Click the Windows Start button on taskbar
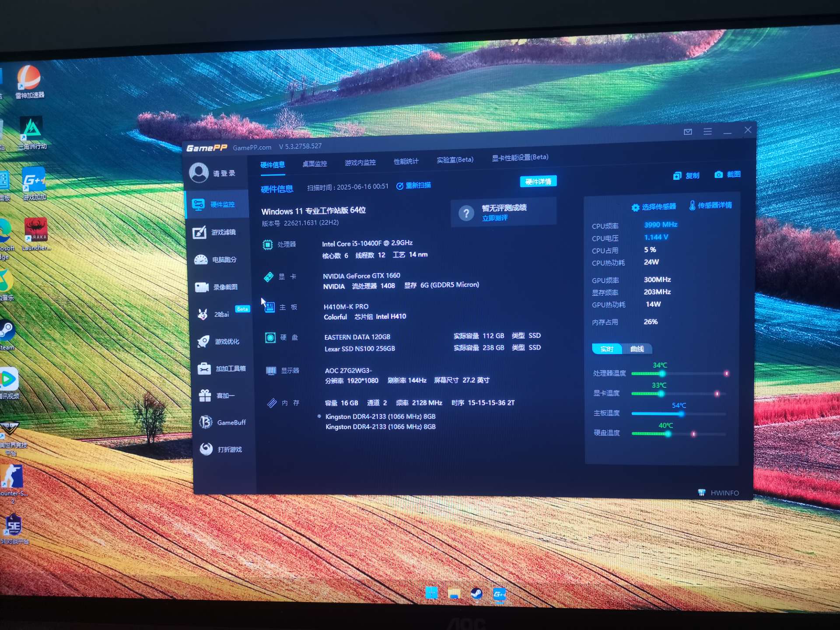 click(x=431, y=593)
